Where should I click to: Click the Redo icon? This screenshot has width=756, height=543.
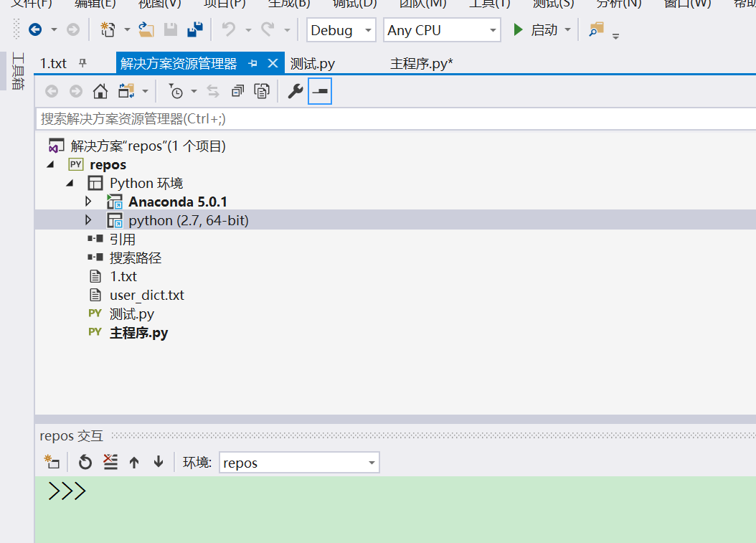pyautogui.click(x=268, y=30)
